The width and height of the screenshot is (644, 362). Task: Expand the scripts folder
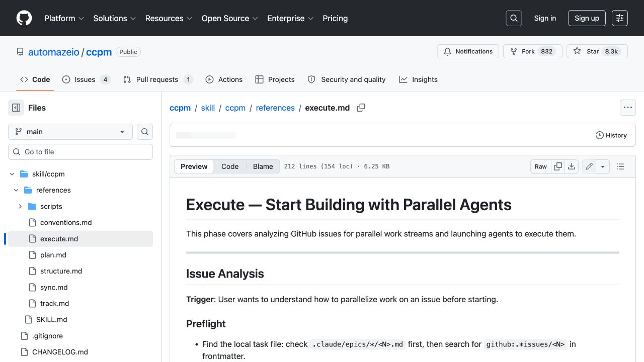point(20,206)
